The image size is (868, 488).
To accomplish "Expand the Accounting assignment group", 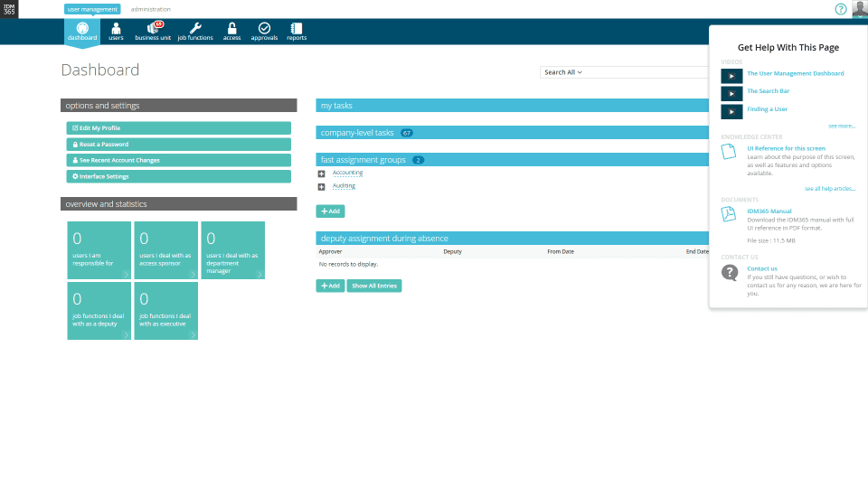I will [321, 174].
